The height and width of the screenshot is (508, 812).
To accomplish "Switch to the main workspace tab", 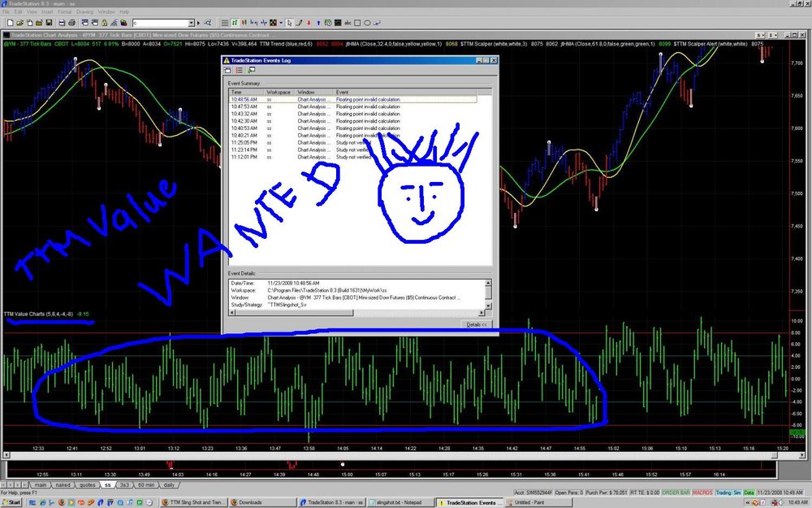I will [x=41, y=485].
